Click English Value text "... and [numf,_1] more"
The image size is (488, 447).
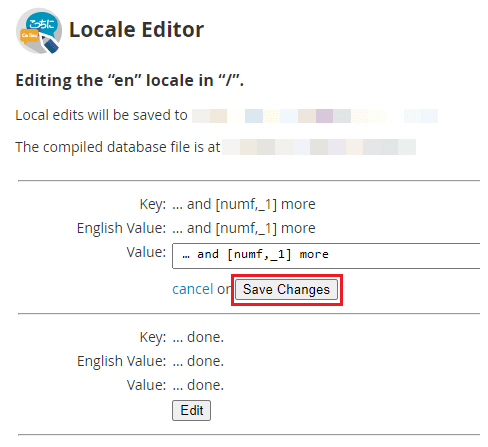(x=244, y=228)
